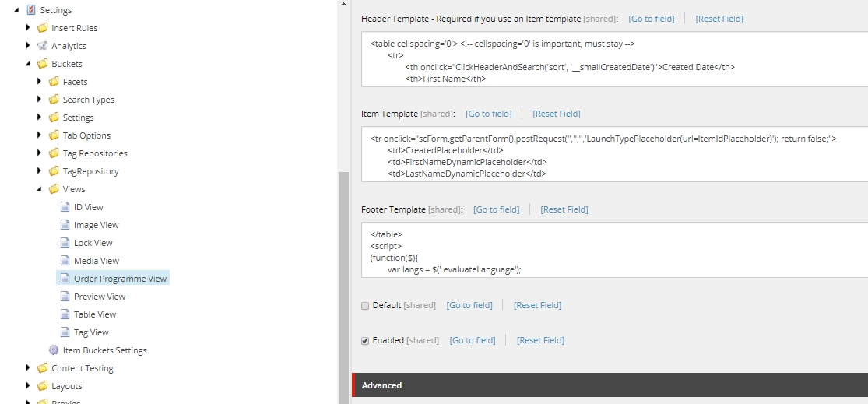This screenshot has width=868, height=404.
Task: Click the Settings root node icon
Action: coord(31,10)
